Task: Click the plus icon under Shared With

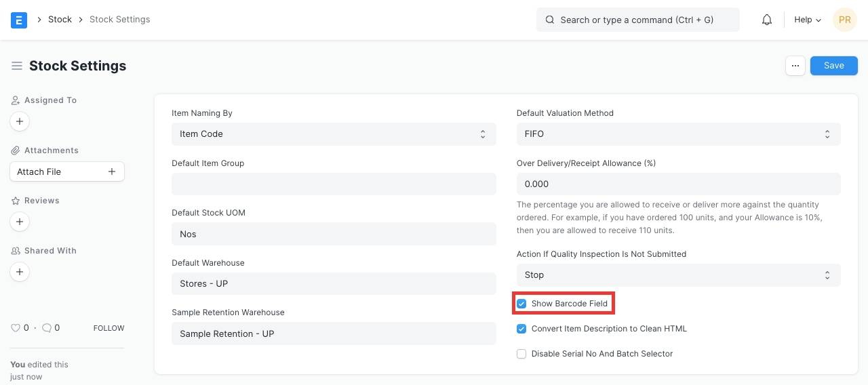Action: tap(20, 272)
